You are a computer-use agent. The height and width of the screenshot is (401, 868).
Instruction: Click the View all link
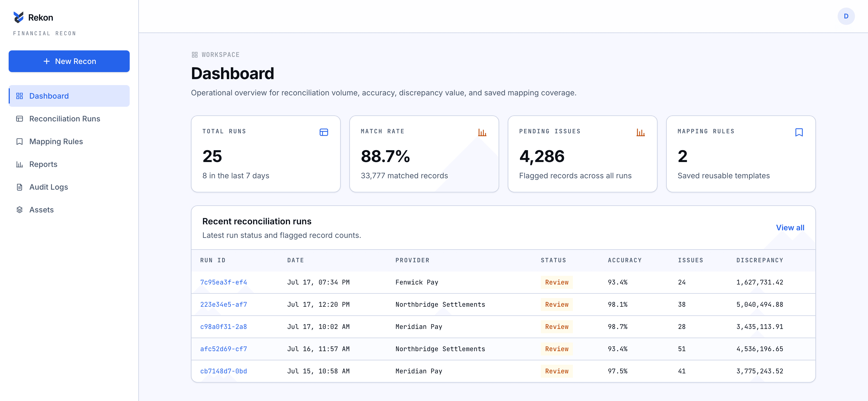[x=790, y=228]
